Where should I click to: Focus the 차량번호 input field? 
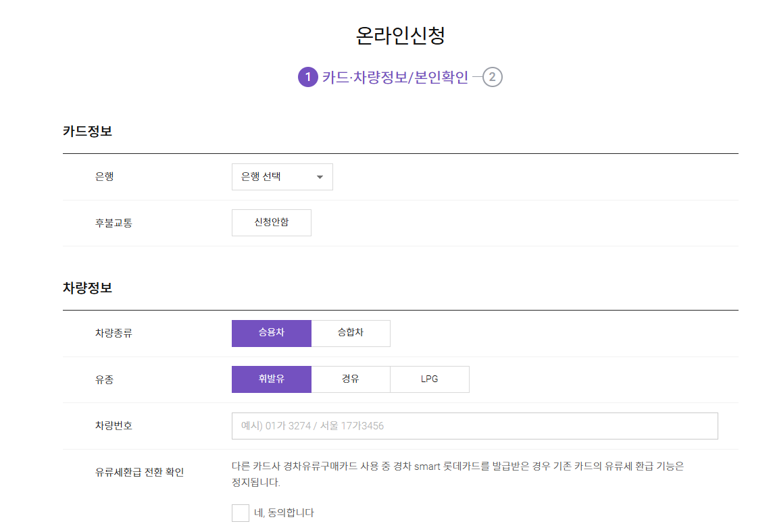pyautogui.click(x=475, y=425)
